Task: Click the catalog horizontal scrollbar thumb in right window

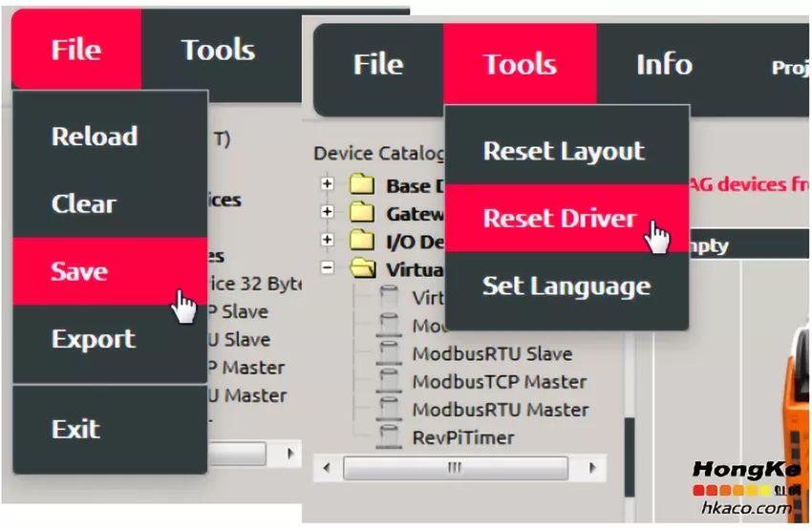Action: [456, 468]
